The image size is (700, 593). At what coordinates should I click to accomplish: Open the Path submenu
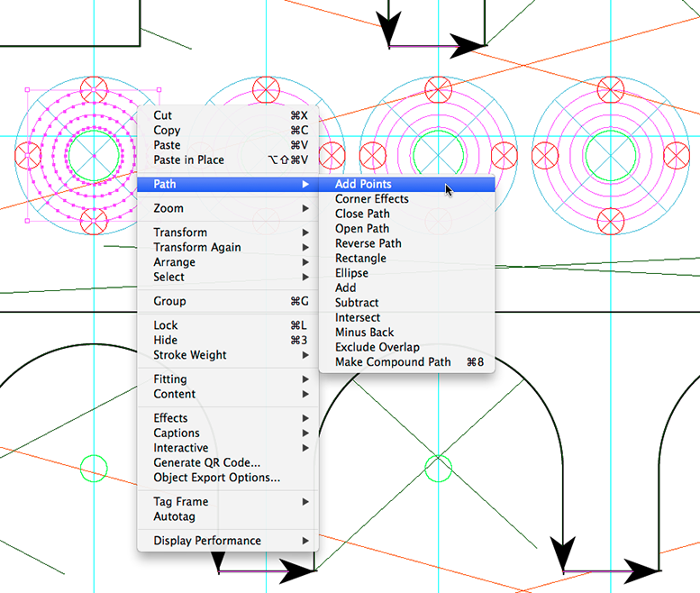click(228, 184)
